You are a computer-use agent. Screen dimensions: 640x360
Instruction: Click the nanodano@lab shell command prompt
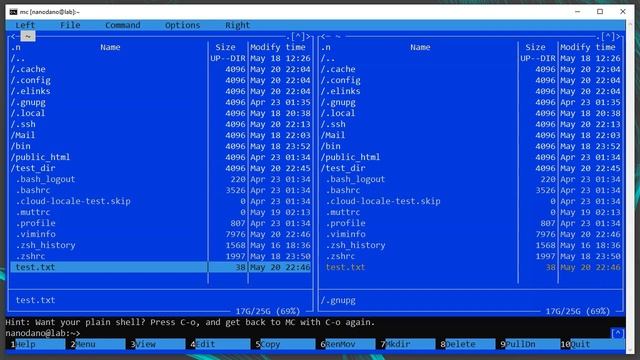click(x=43, y=333)
